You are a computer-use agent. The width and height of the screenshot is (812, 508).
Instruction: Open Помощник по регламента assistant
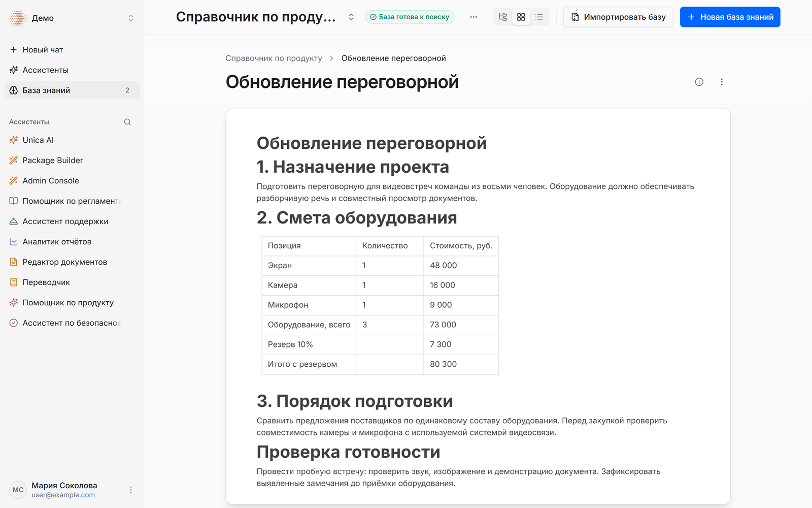72,201
